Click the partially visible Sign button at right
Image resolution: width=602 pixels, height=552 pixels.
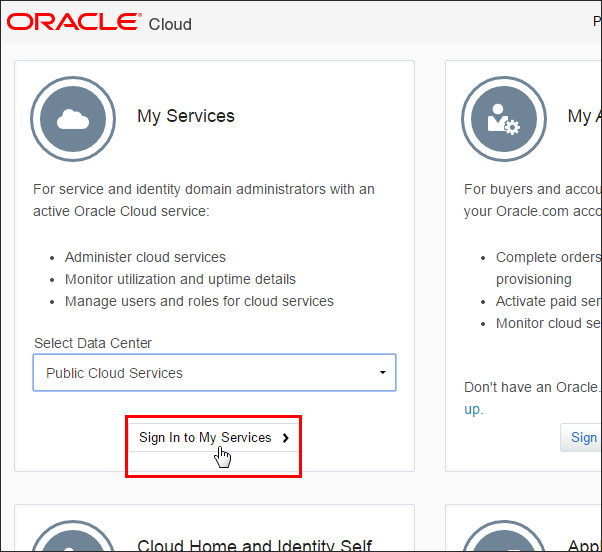(x=583, y=437)
